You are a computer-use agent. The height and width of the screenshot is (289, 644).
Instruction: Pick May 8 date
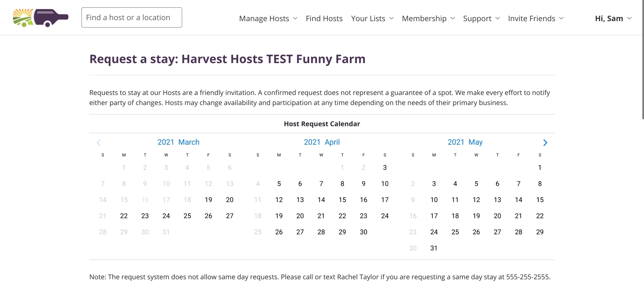[540, 184]
